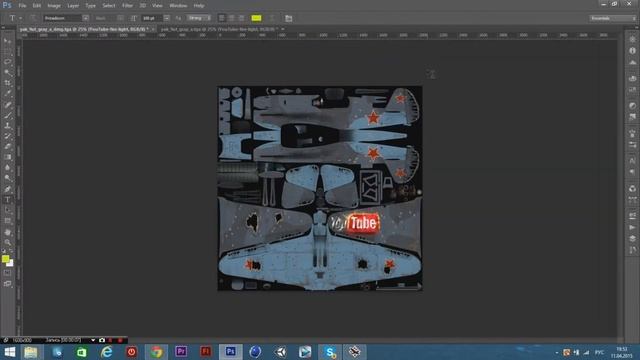Select the Zoom tool
The image size is (640, 360).
point(7,243)
